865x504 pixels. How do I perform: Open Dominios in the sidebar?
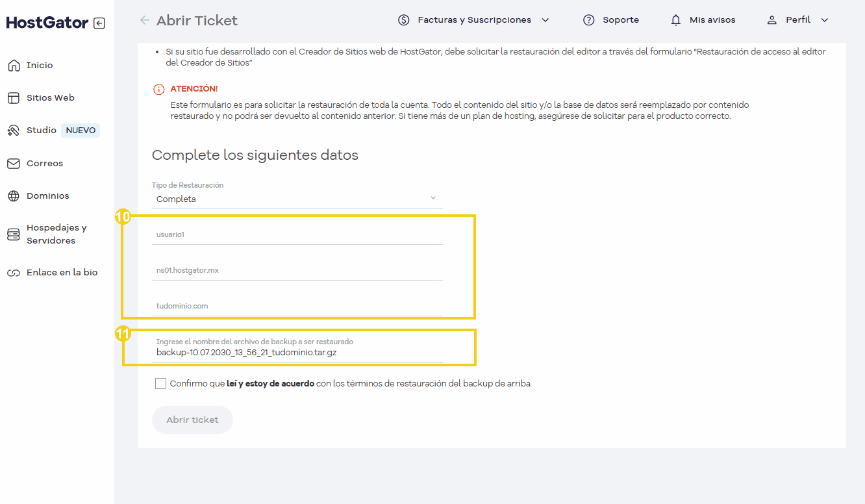point(48,195)
